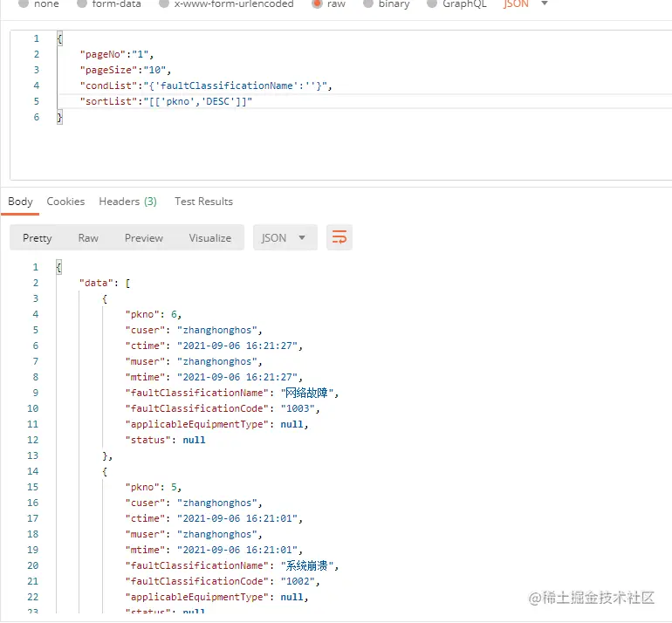Switch to the Cookies tab
Image resolution: width=672 pixels, height=623 pixels.
65,202
